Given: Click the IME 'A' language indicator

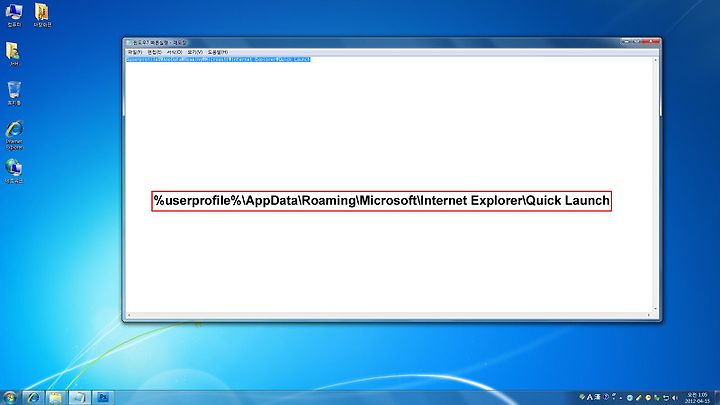Looking at the screenshot, I should pos(590,397).
